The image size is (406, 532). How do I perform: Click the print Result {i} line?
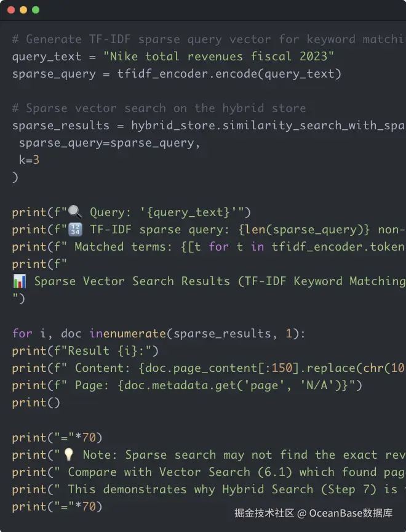click(85, 351)
